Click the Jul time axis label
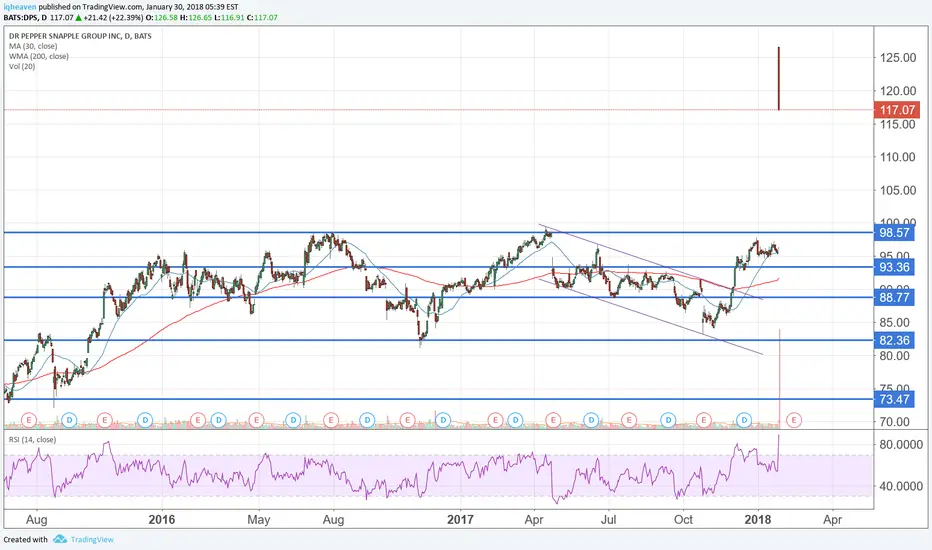This screenshot has height=550, width=932. 608,520
